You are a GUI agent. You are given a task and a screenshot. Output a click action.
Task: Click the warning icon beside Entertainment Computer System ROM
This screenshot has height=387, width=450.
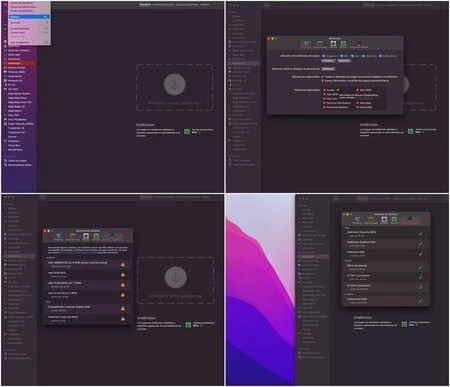pyautogui.click(x=123, y=309)
